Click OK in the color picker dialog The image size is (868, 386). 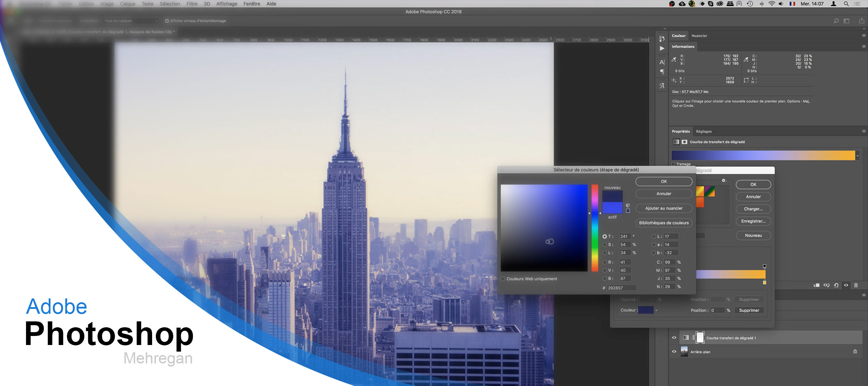(x=663, y=181)
